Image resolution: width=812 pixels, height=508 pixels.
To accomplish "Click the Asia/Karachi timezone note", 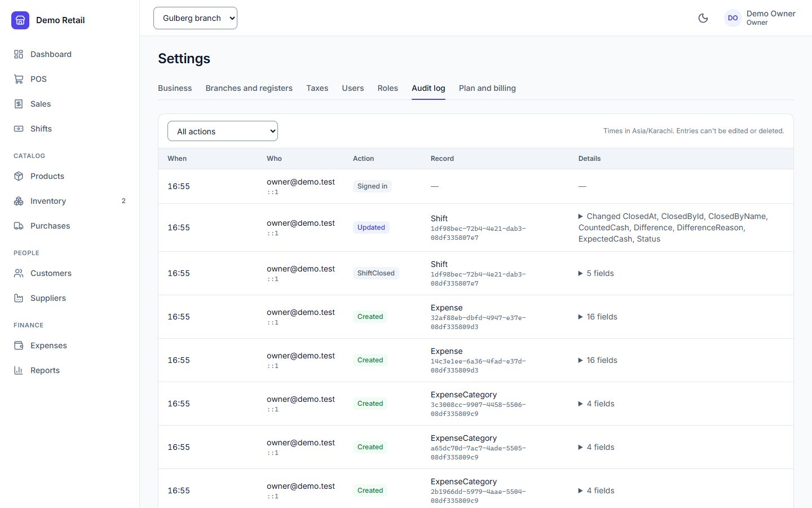I will click(x=694, y=131).
